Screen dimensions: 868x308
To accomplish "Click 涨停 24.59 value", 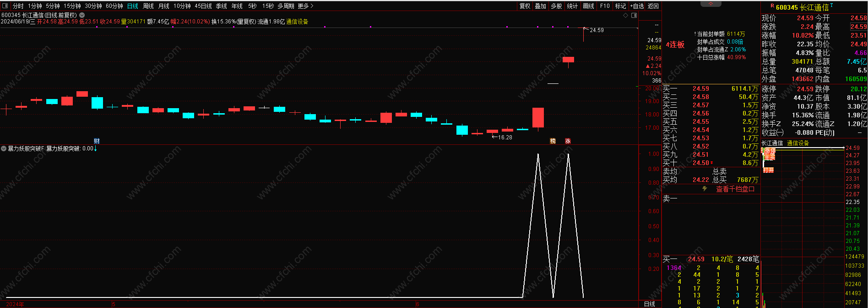I will tap(805, 89).
